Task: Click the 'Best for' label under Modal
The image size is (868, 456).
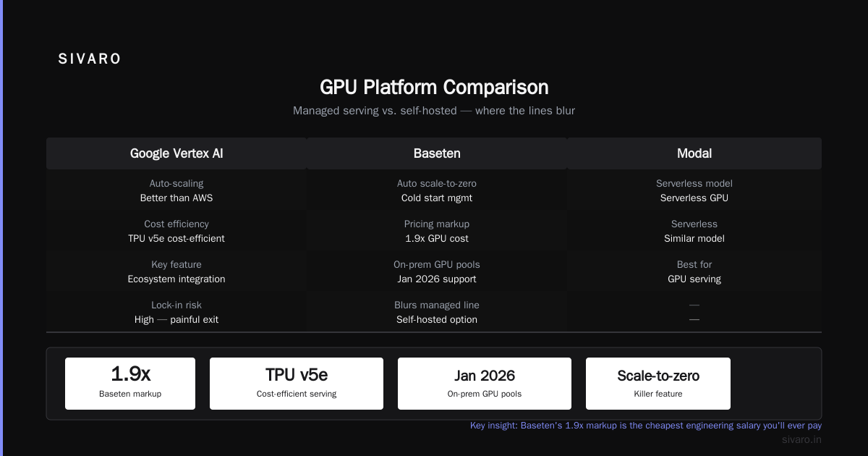Action: point(694,265)
